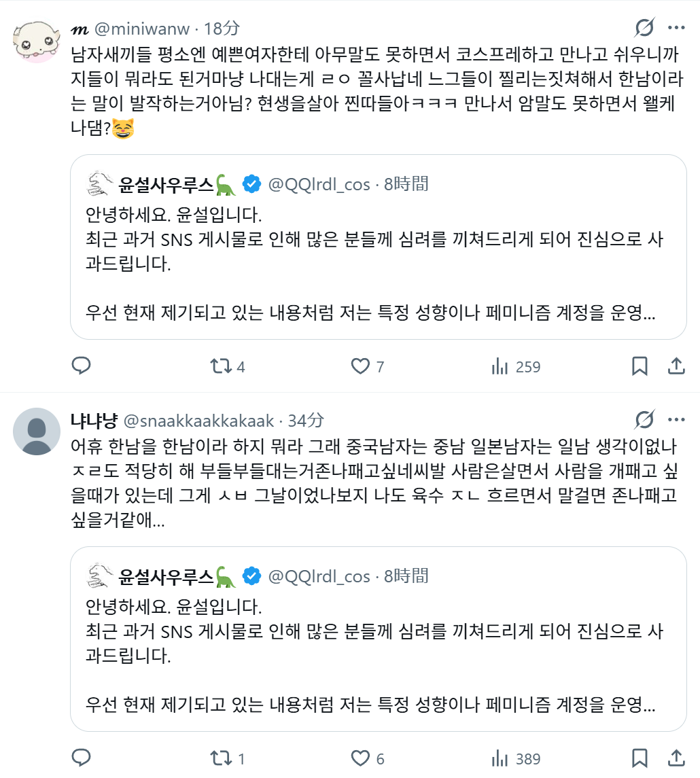Open @miniwanw profile handle link
The height and width of the screenshot is (778, 700).
click(142, 29)
